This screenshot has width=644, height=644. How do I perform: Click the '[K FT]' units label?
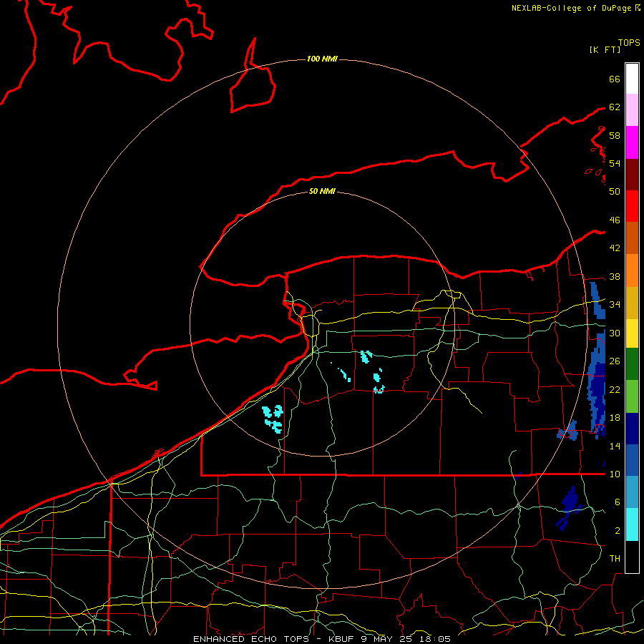[x=605, y=49]
